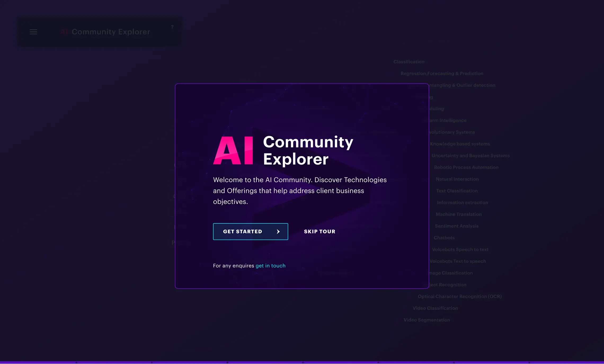Select Knowledge based systems item
604x364 pixels.
(460, 144)
